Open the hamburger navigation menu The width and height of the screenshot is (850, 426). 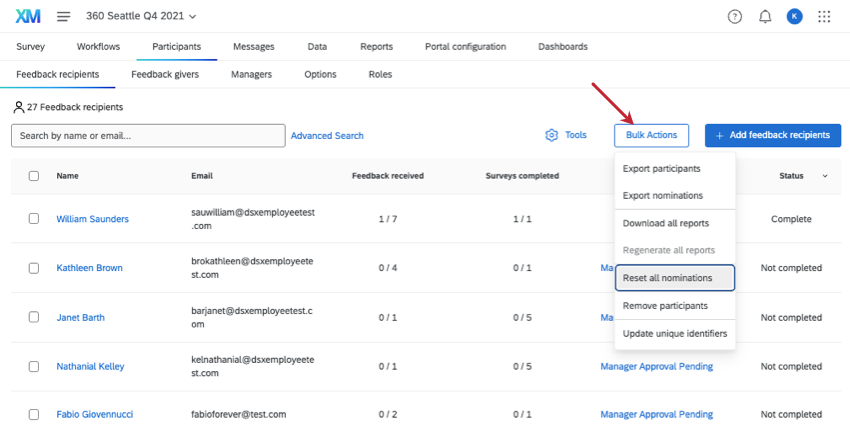point(63,16)
